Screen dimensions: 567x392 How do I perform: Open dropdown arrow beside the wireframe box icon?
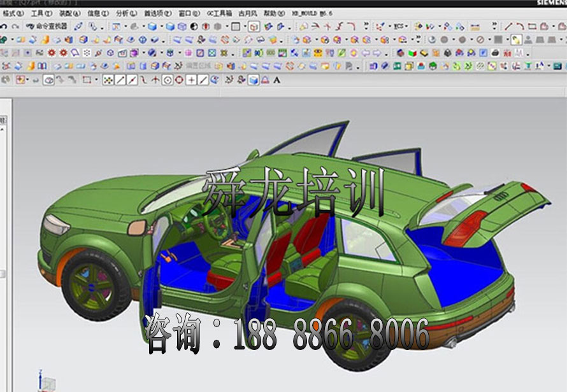click(243, 27)
